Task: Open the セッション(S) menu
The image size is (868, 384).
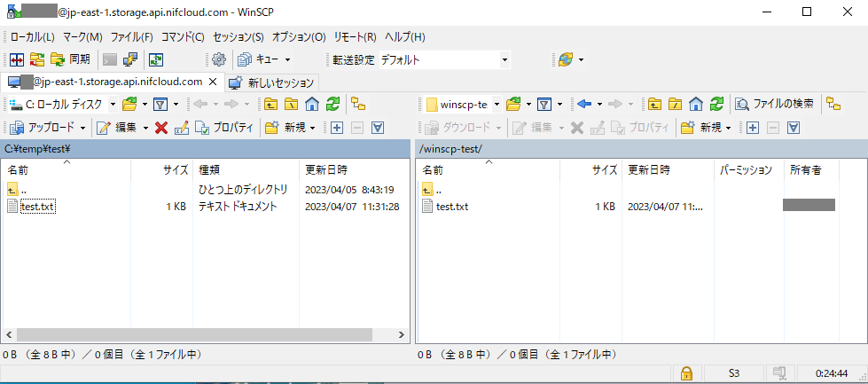Action: [239, 37]
